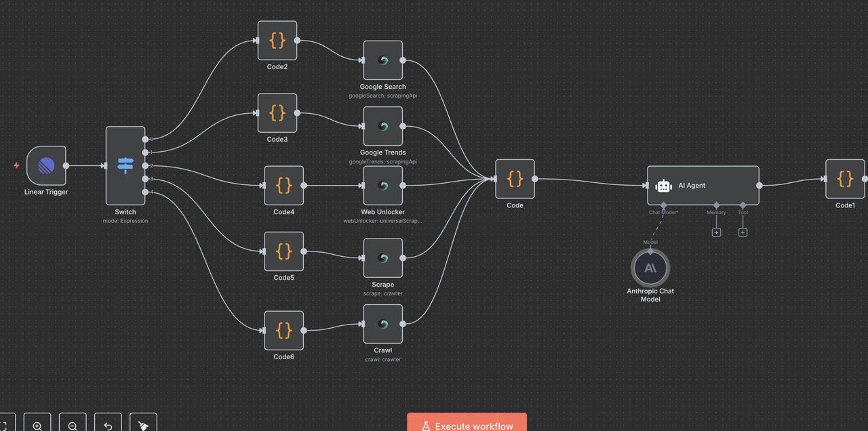Zoom in on the canvas
This screenshot has height=431, width=868.
[x=37, y=426]
